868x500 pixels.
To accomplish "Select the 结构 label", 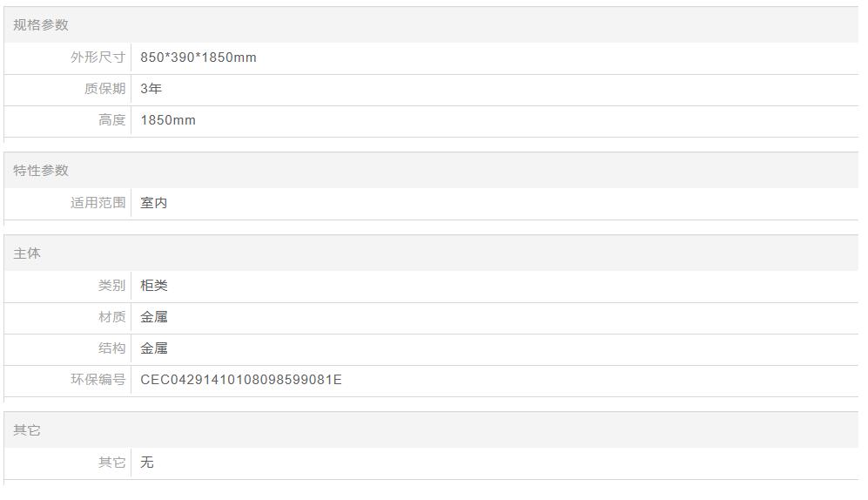I will point(111,348).
